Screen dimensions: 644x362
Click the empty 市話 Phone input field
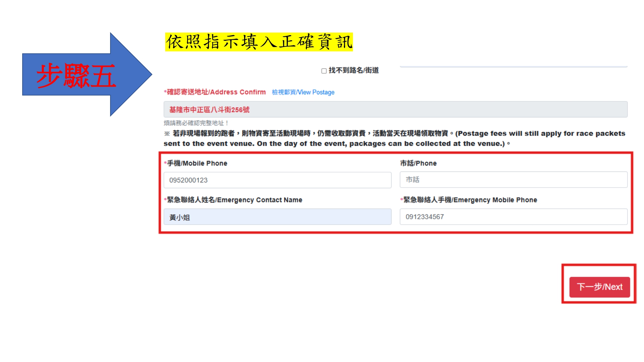coord(513,180)
